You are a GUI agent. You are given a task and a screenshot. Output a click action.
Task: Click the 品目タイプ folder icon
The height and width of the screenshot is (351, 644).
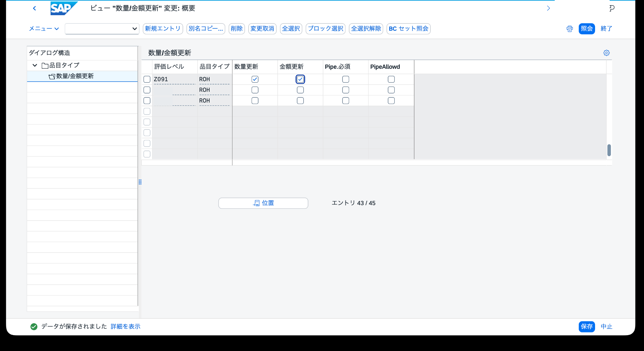pyautogui.click(x=45, y=65)
